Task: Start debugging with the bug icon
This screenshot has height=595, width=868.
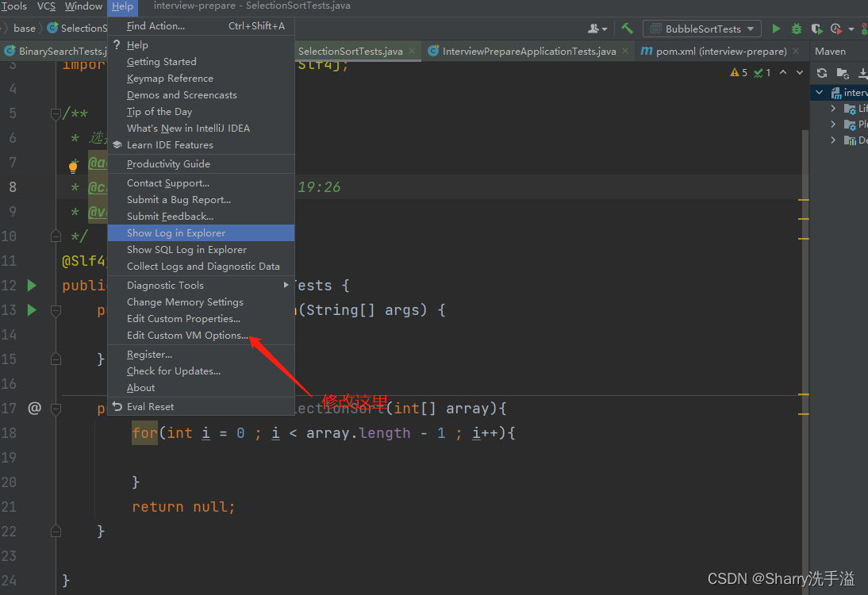Action: click(x=796, y=29)
